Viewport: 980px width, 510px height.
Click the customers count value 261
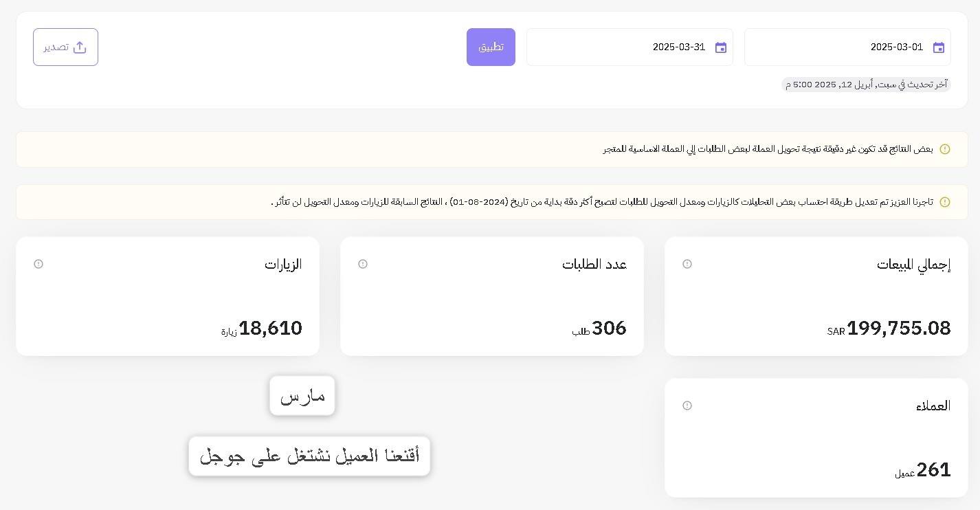click(x=933, y=470)
